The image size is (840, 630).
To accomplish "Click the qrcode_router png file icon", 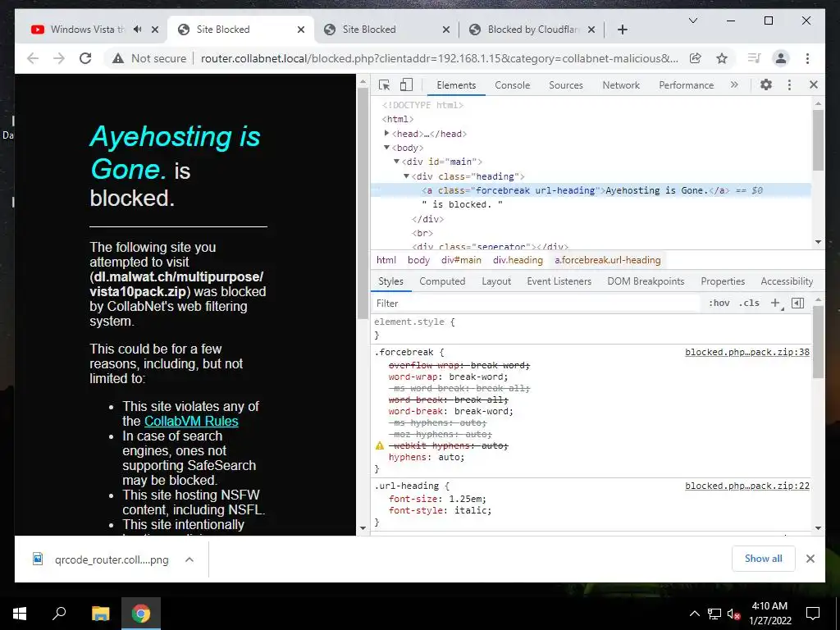I will [x=38, y=559].
